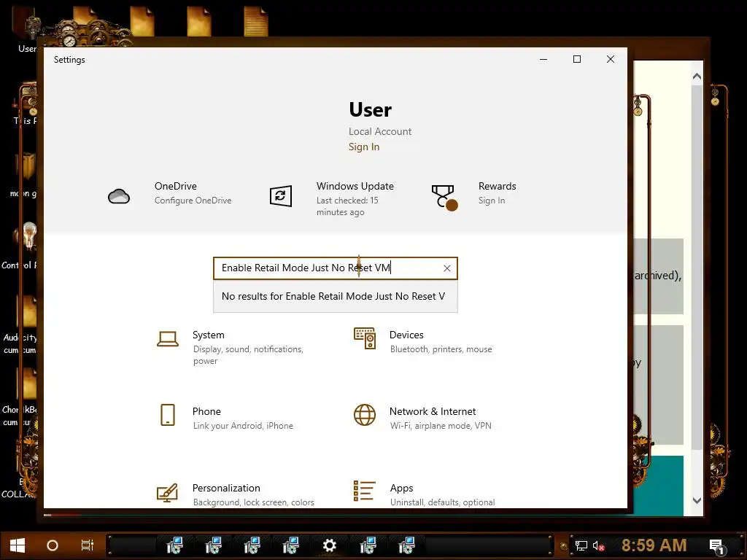The height and width of the screenshot is (560, 747).
Task: Click 'archived),' text in background window
Action: (x=658, y=276)
